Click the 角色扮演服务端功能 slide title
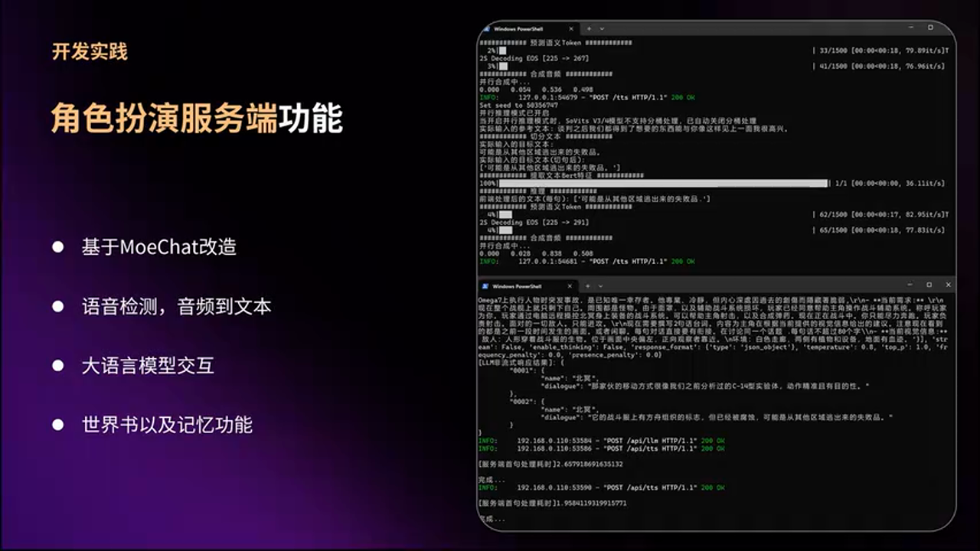The image size is (980, 551). coord(197,119)
